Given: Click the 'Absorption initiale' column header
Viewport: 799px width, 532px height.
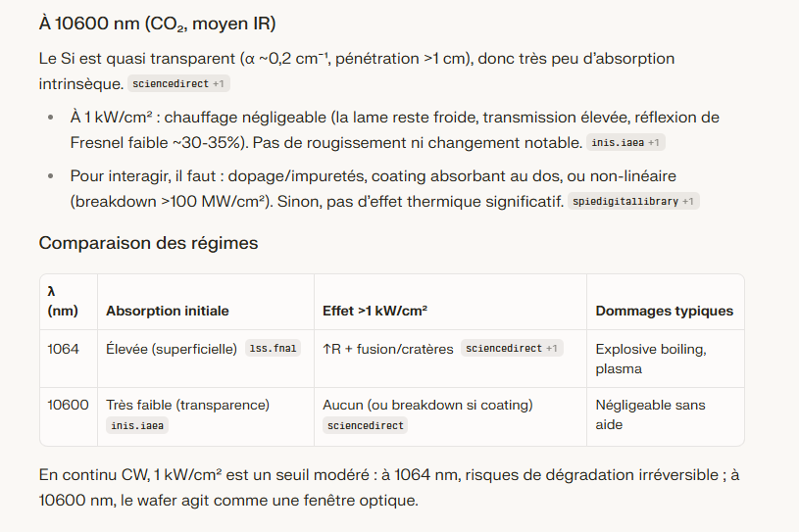Looking at the screenshot, I should click(168, 311).
